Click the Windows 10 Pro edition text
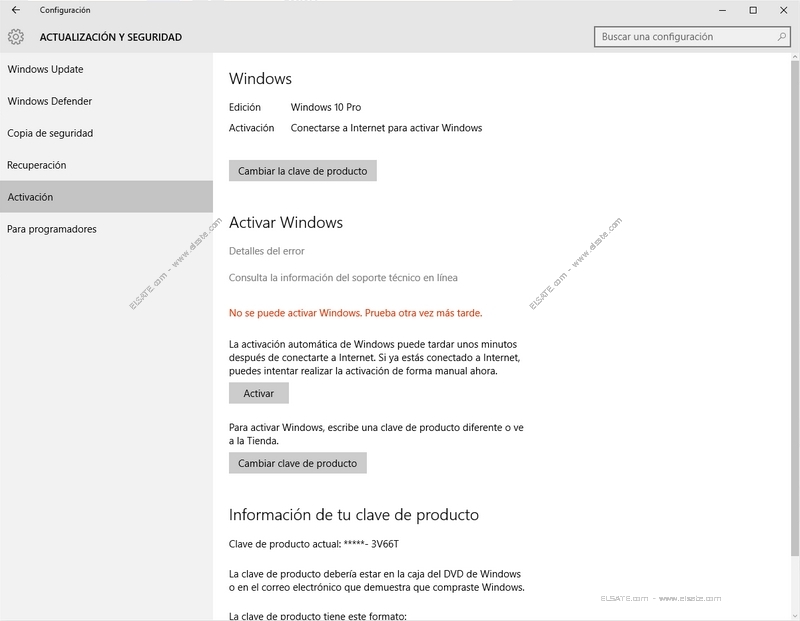This screenshot has width=800, height=621. click(x=326, y=107)
